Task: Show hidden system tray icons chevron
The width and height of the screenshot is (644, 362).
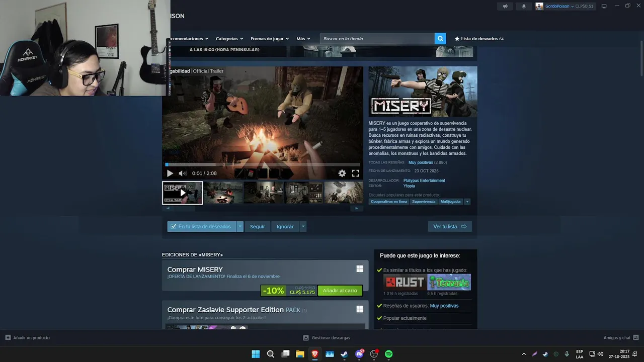Action: tap(524, 354)
